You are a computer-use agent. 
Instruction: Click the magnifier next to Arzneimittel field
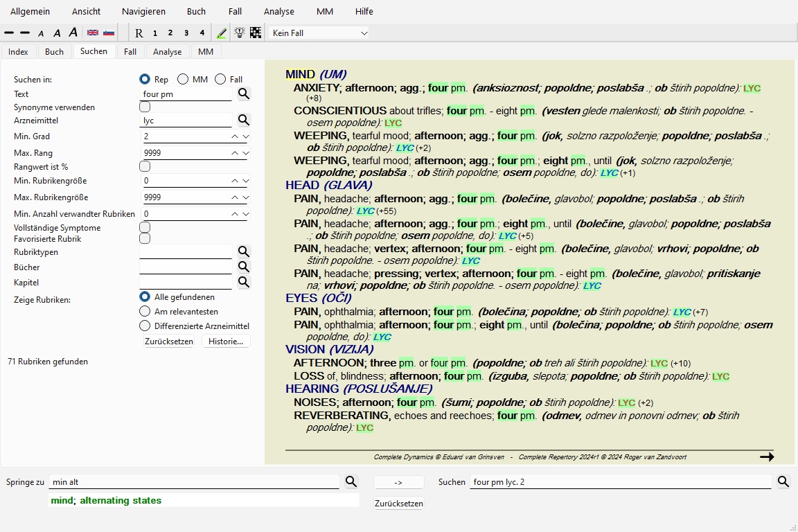coord(244,120)
